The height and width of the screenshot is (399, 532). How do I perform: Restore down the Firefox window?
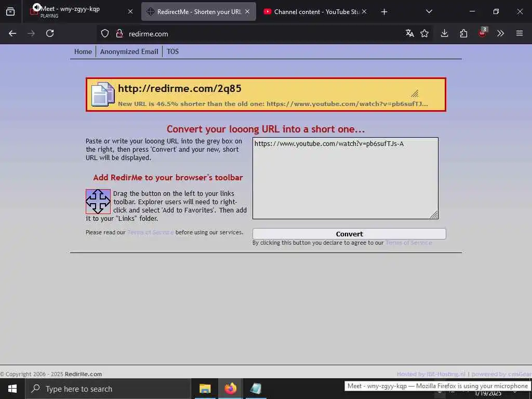(x=496, y=11)
